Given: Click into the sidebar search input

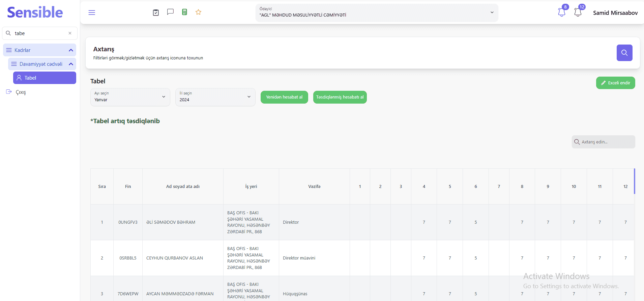Looking at the screenshot, I should (x=40, y=33).
